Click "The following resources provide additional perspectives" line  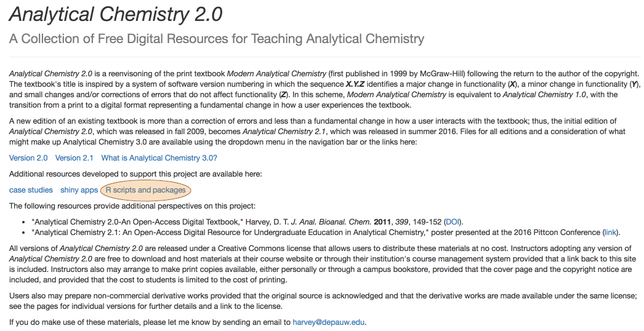(132, 206)
